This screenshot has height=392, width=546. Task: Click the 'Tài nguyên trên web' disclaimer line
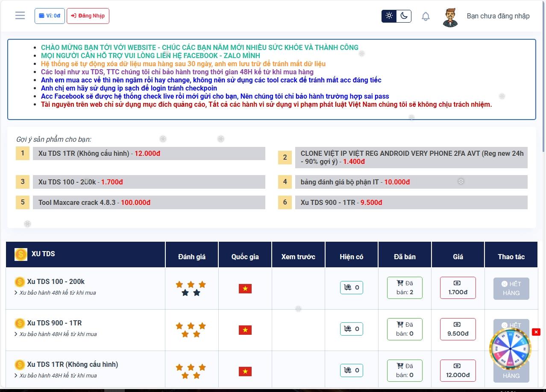click(x=266, y=104)
